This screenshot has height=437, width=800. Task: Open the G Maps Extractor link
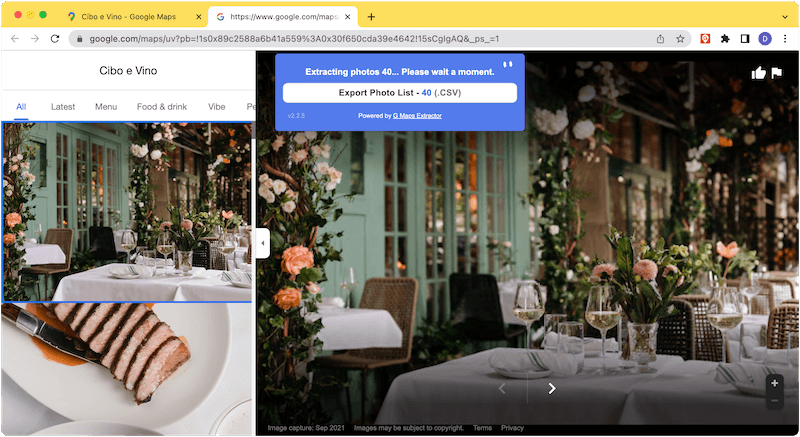tap(417, 116)
